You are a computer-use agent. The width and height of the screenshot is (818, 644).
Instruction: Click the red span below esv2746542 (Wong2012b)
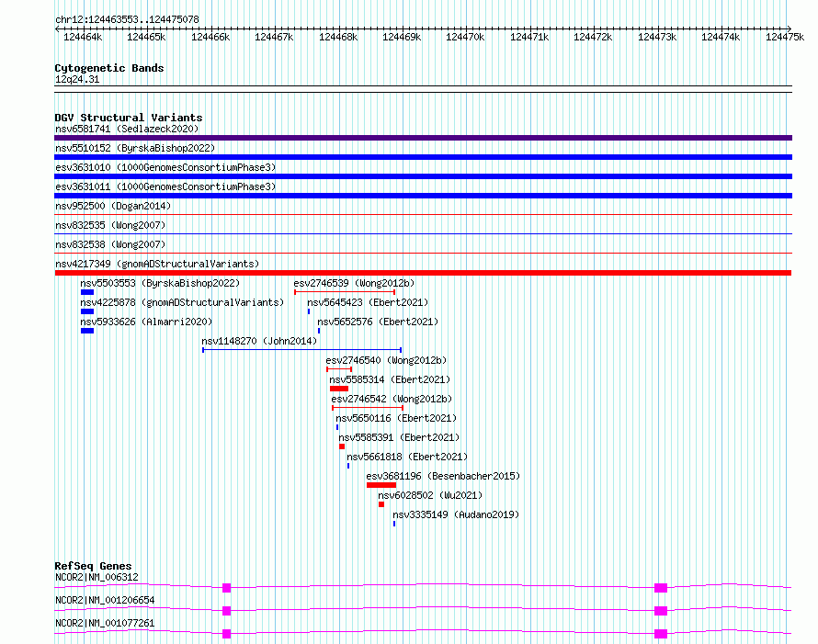368,408
